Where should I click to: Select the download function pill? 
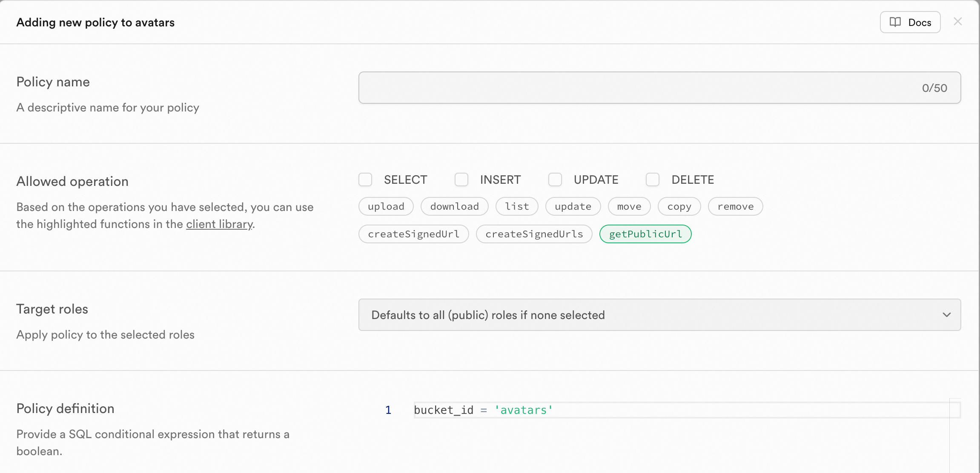pos(454,207)
